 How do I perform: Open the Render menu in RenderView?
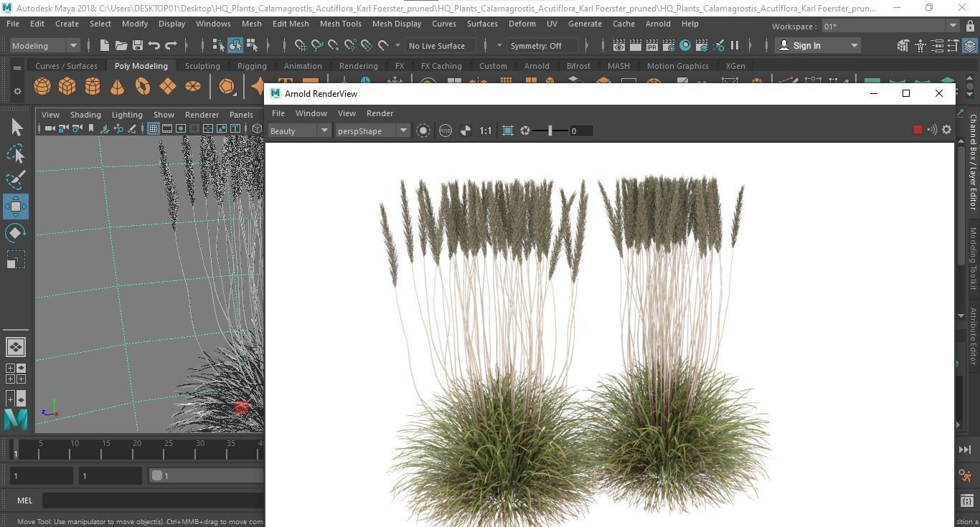click(x=380, y=113)
